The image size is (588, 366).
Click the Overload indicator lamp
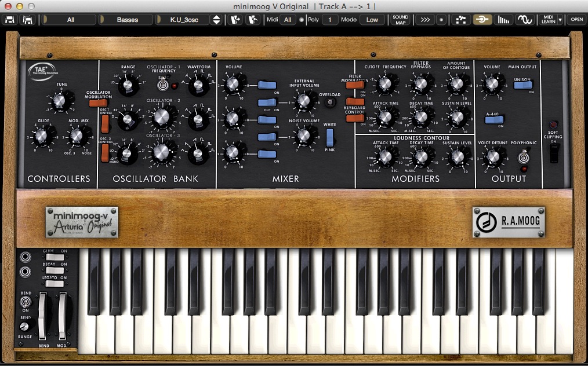[330, 103]
